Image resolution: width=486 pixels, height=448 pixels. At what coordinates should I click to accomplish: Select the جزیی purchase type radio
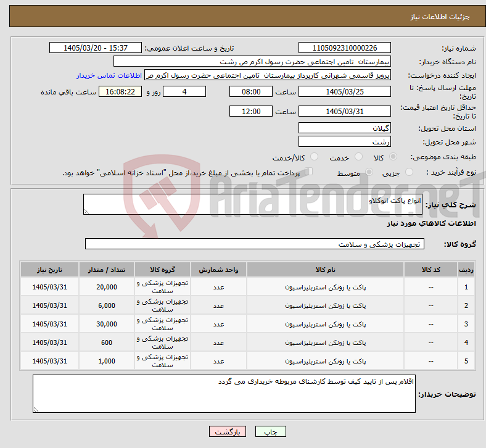tap(409, 172)
